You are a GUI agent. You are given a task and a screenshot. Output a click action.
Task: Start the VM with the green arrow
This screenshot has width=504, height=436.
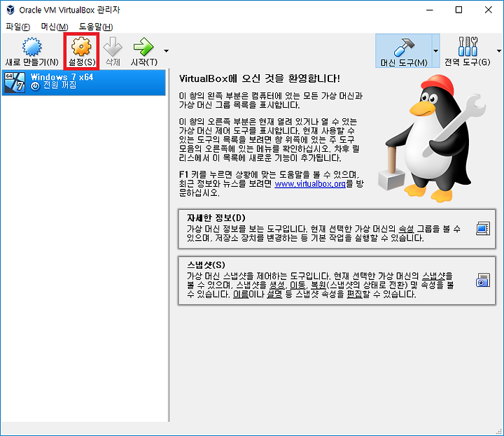pos(143,47)
